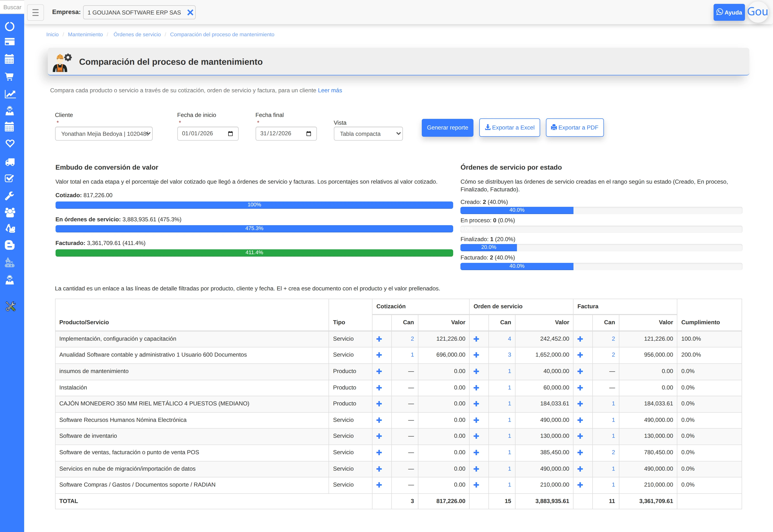Open the delivery truck sidebar icon

tap(10, 162)
